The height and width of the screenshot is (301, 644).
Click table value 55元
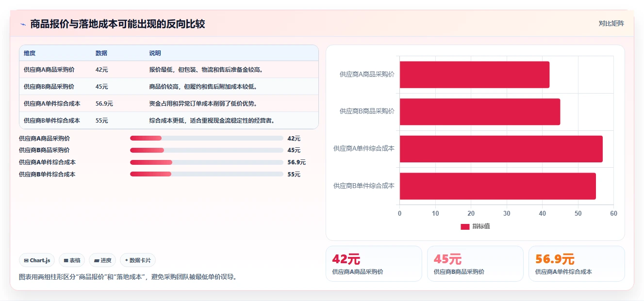101,121
